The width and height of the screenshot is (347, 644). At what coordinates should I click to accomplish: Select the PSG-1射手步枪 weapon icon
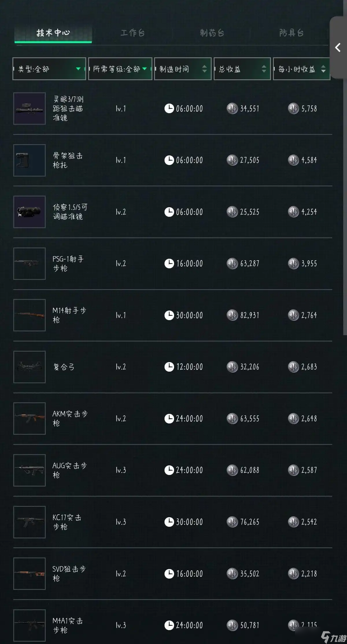pyautogui.click(x=29, y=263)
